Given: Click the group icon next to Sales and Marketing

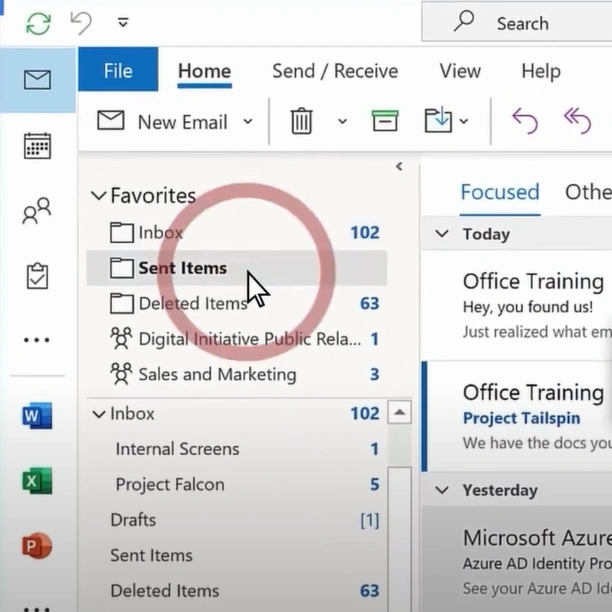Looking at the screenshot, I should [121, 374].
